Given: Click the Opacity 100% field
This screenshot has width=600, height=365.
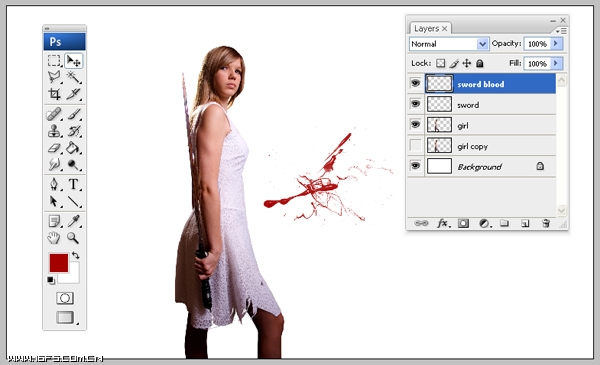Looking at the screenshot, I should pyautogui.click(x=537, y=44).
